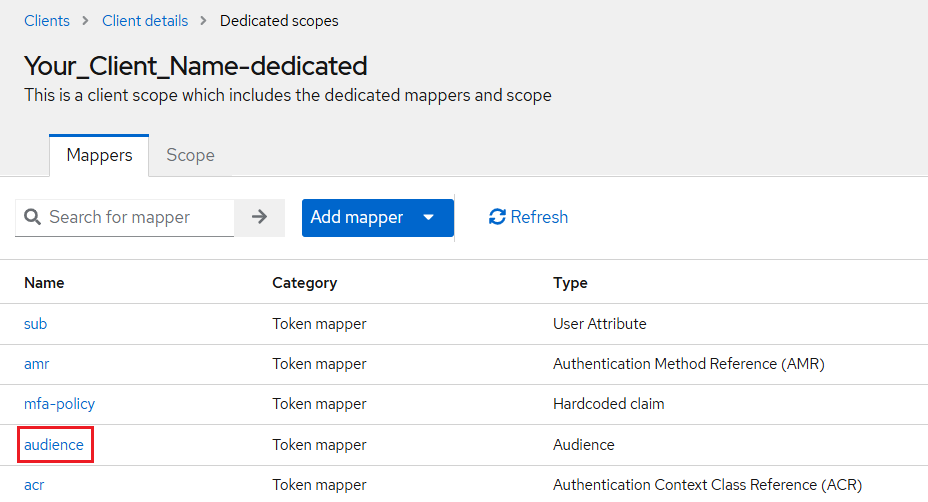Open the acr mapper link
Viewport: 928px width, 502px height.
34,484
